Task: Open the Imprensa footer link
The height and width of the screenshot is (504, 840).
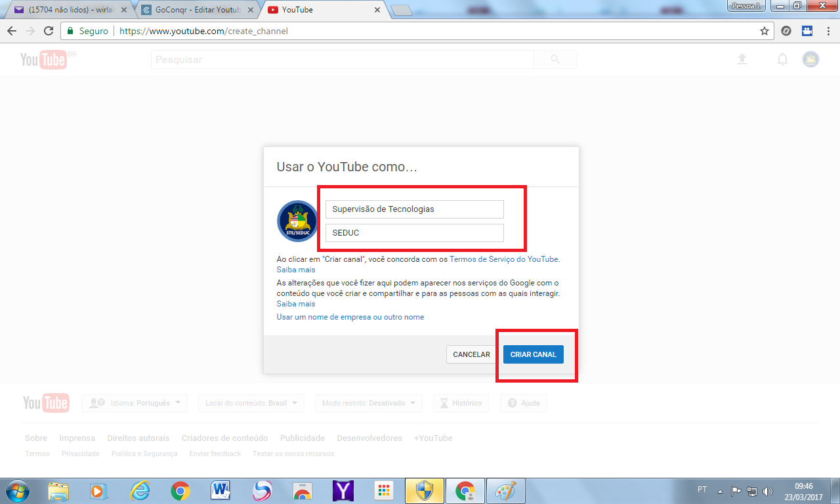Action: 77,438
